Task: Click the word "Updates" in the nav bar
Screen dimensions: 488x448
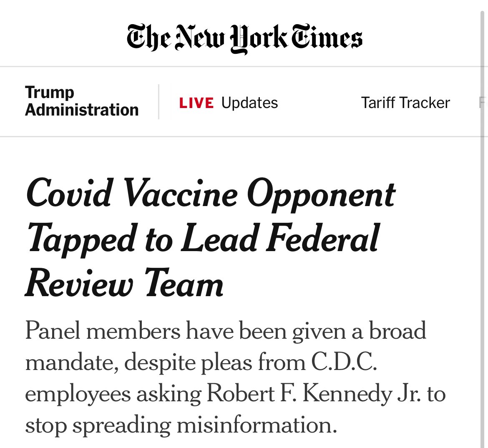Action: click(x=249, y=103)
